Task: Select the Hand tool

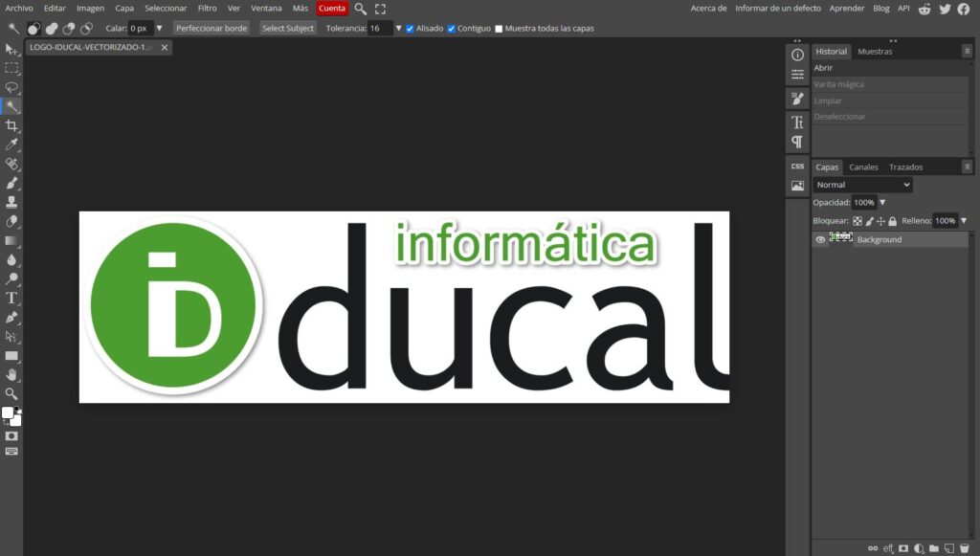Action: pos(11,375)
